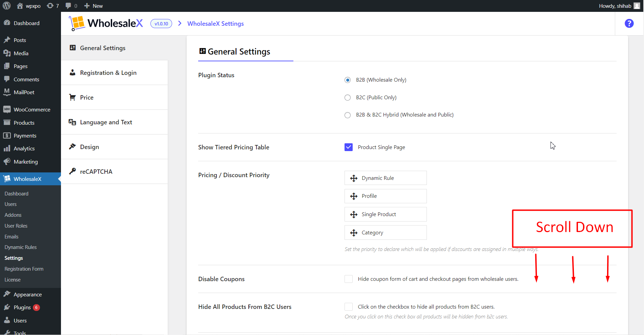Click the Single Product priority item
644x335 pixels.
(x=386, y=214)
